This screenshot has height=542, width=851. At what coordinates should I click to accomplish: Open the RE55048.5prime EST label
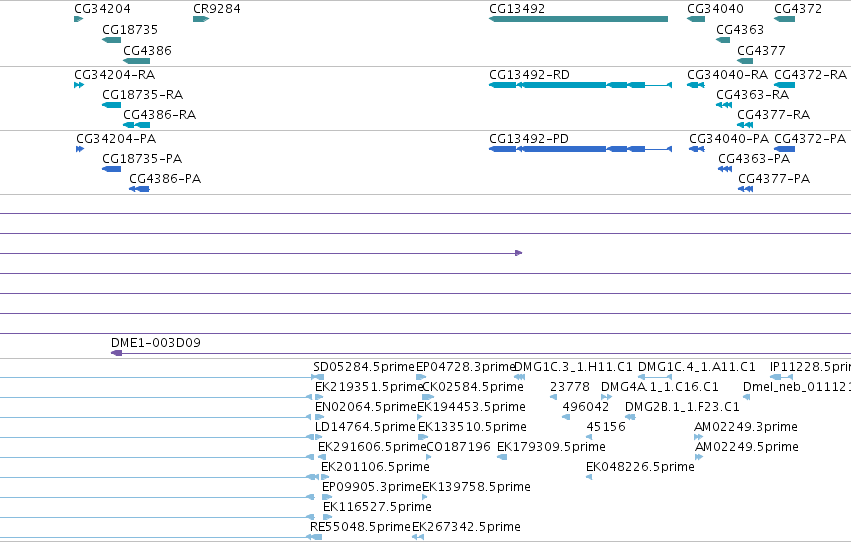click(360, 527)
